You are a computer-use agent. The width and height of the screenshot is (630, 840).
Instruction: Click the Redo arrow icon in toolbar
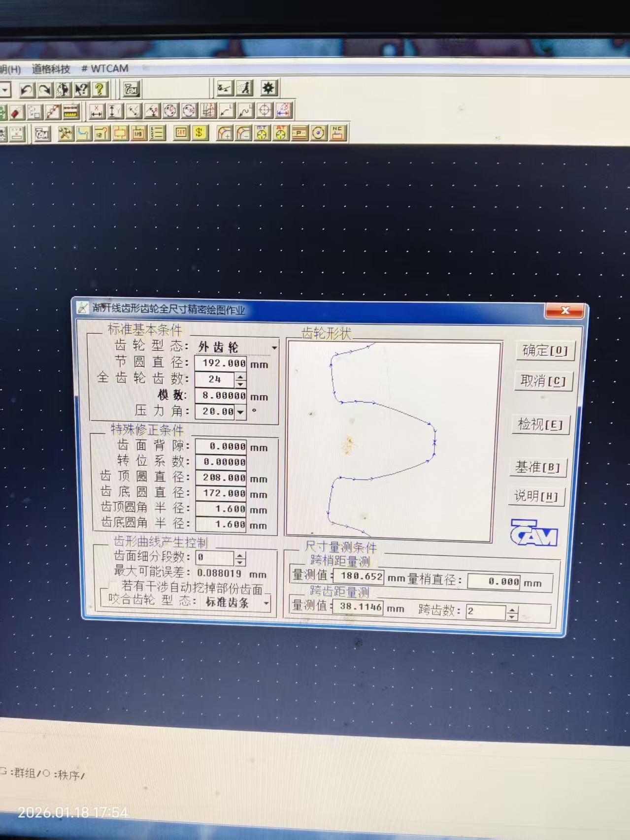click(45, 90)
